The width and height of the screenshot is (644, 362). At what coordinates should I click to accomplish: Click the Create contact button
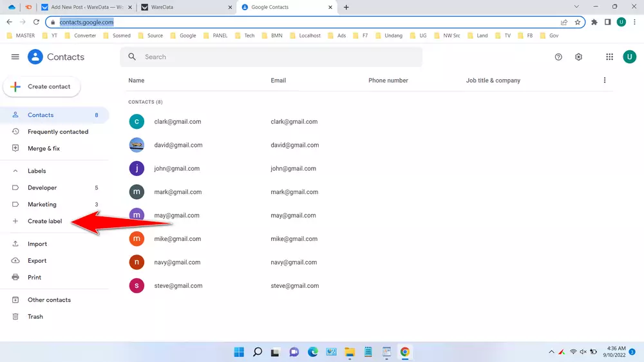coord(42,86)
